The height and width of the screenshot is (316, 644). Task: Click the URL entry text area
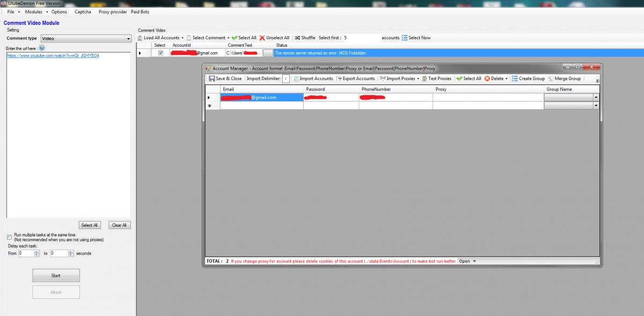68,134
